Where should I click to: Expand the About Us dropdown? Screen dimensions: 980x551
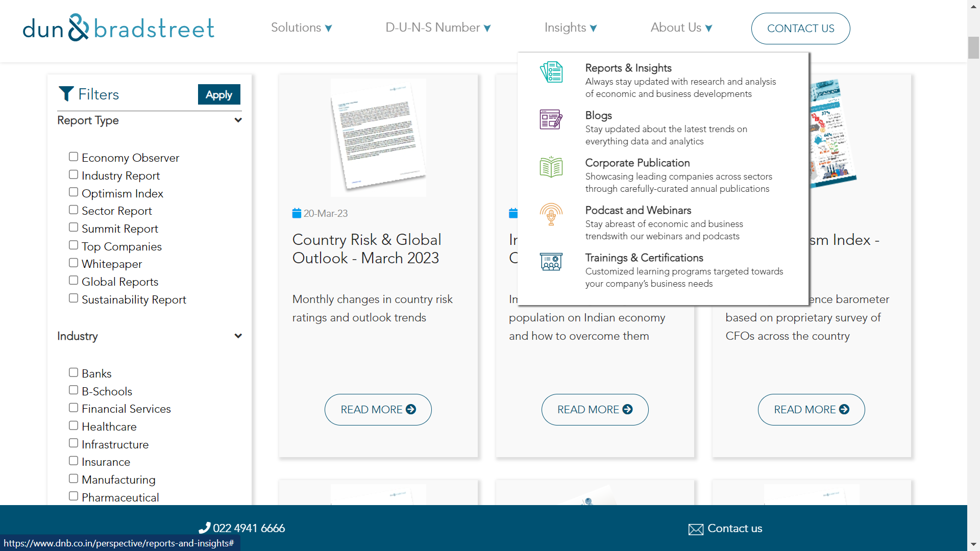(681, 28)
